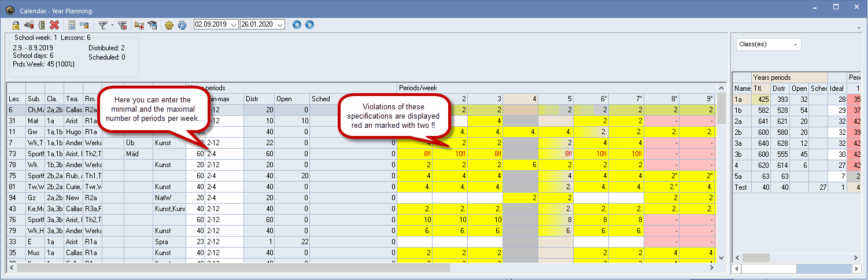Click the main grid horizontal scrollbar
The width and height of the screenshot is (868, 280).
point(233,267)
